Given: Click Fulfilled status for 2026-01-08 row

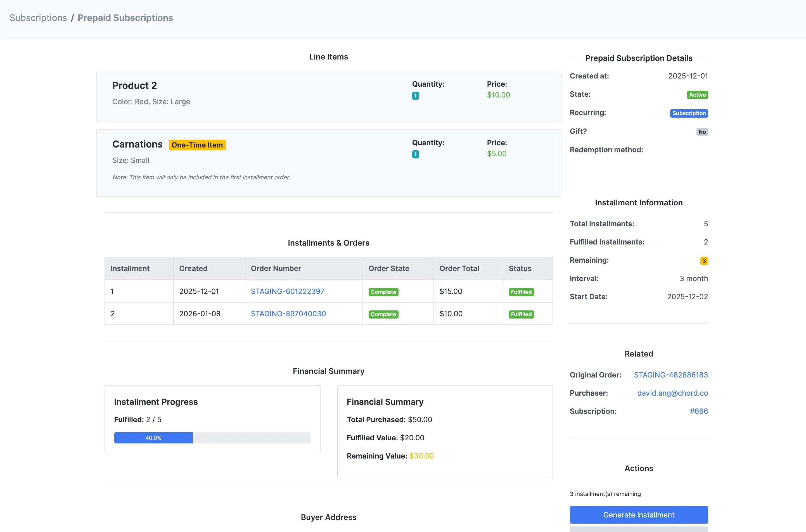Looking at the screenshot, I should (521, 314).
